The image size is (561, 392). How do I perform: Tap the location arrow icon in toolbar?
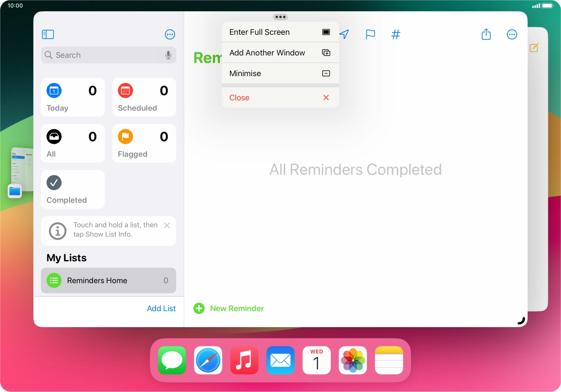coord(344,34)
